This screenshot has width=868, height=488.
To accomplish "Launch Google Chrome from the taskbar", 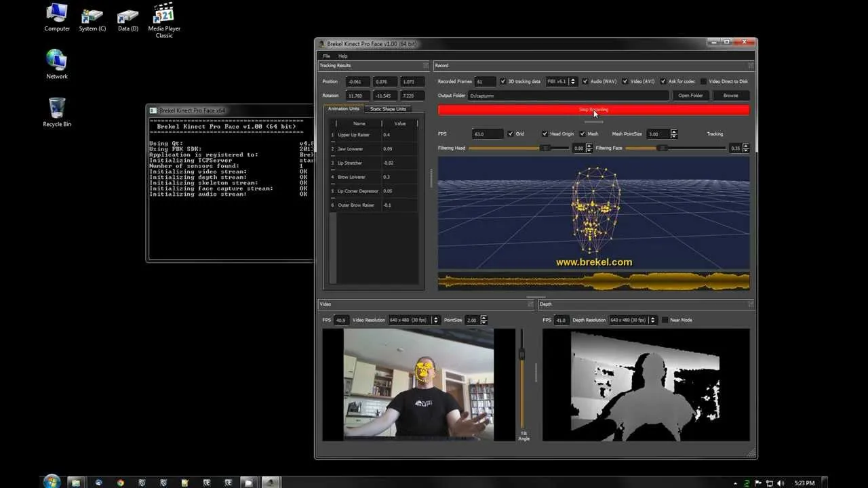I will pos(120,483).
